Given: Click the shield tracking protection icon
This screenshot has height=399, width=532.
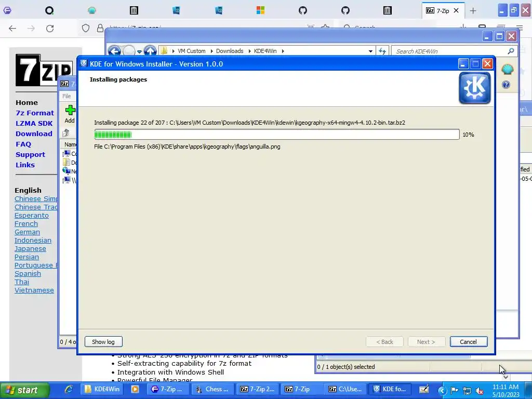Looking at the screenshot, I should [x=86, y=28].
